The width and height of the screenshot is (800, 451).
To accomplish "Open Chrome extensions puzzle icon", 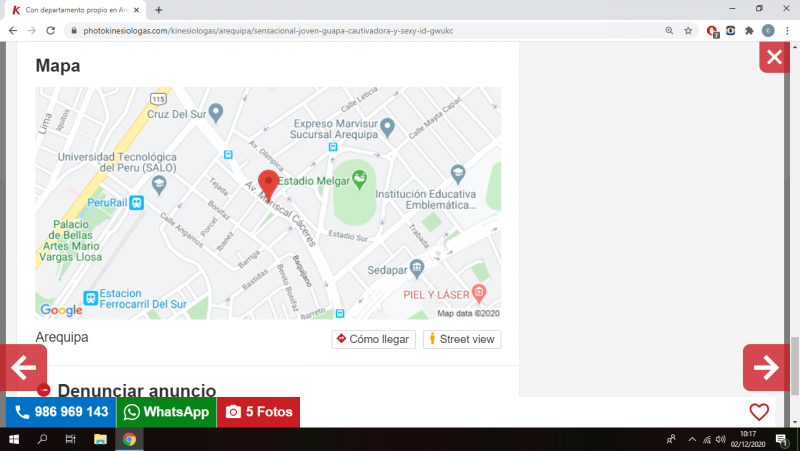I will [x=748, y=31].
